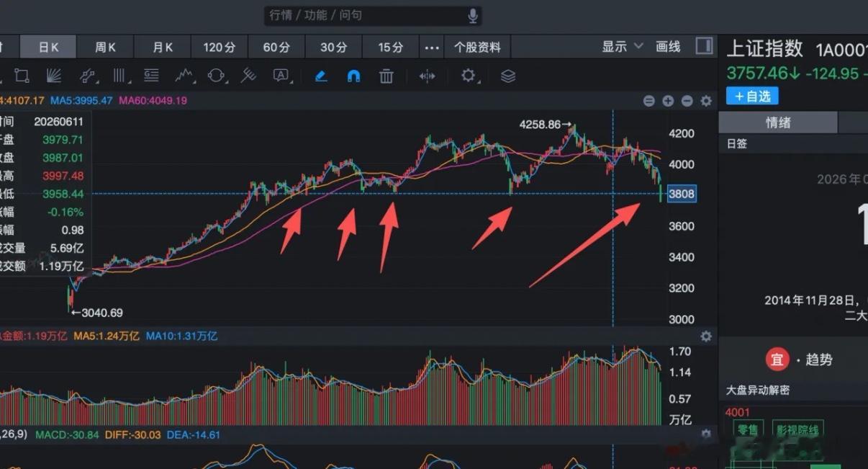Screen dimensions: 868x469
Task: Click the minus icon beside the gear
Action: tap(687, 101)
